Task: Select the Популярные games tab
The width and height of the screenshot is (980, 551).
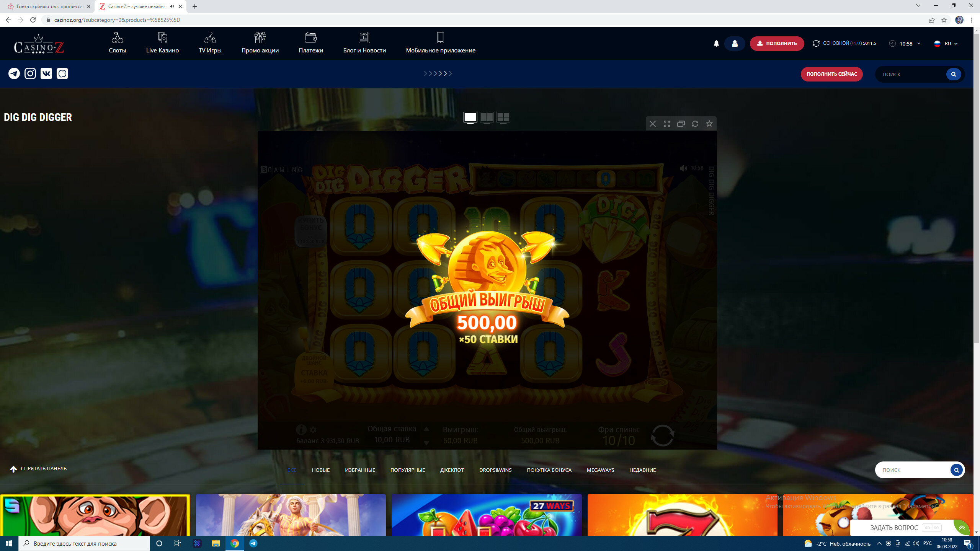Action: pos(407,470)
